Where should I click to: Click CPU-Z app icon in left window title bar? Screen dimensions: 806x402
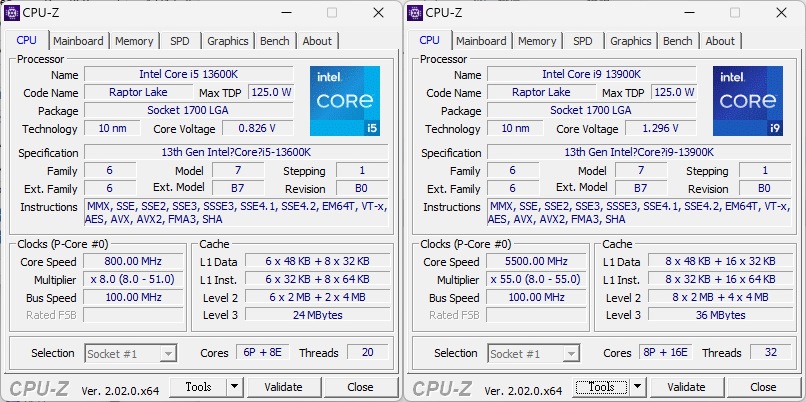(11, 13)
